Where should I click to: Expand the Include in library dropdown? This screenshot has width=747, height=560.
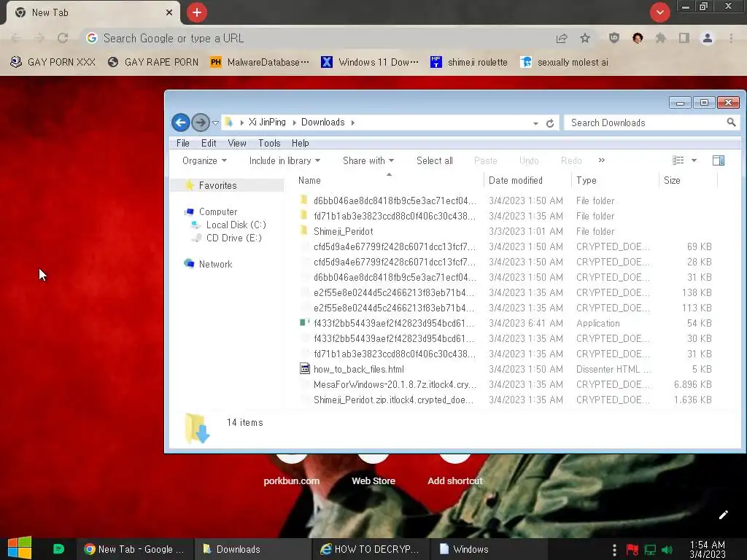(x=285, y=160)
